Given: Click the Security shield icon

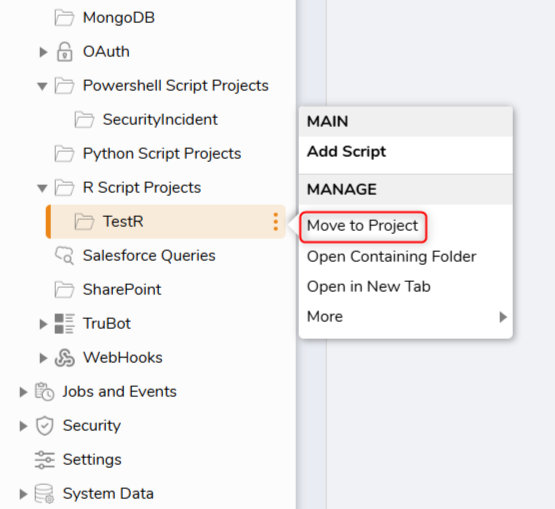Looking at the screenshot, I should (45, 425).
